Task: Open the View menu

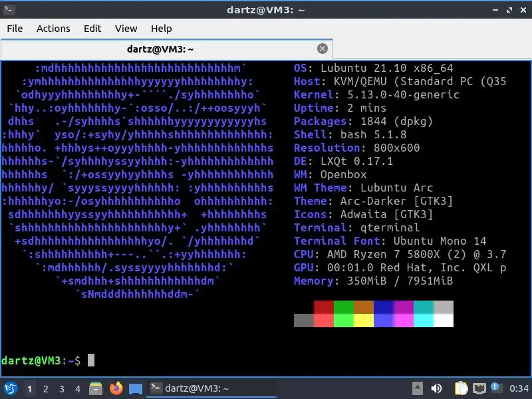Action: pyautogui.click(x=126, y=29)
